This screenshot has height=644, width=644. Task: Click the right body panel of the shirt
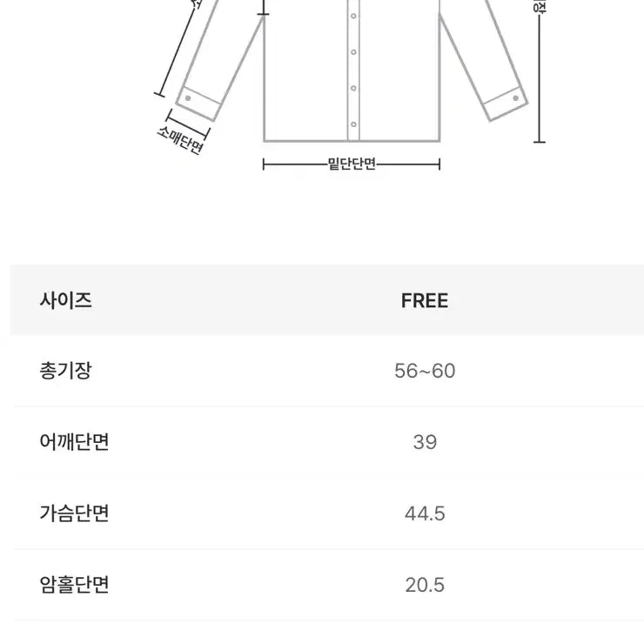[399, 78]
